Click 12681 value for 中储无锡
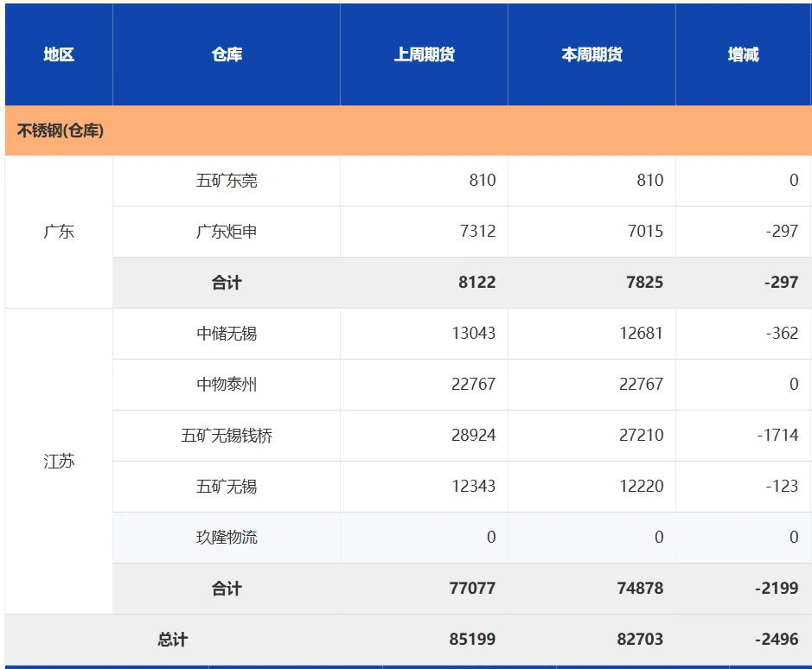 tap(642, 333)
